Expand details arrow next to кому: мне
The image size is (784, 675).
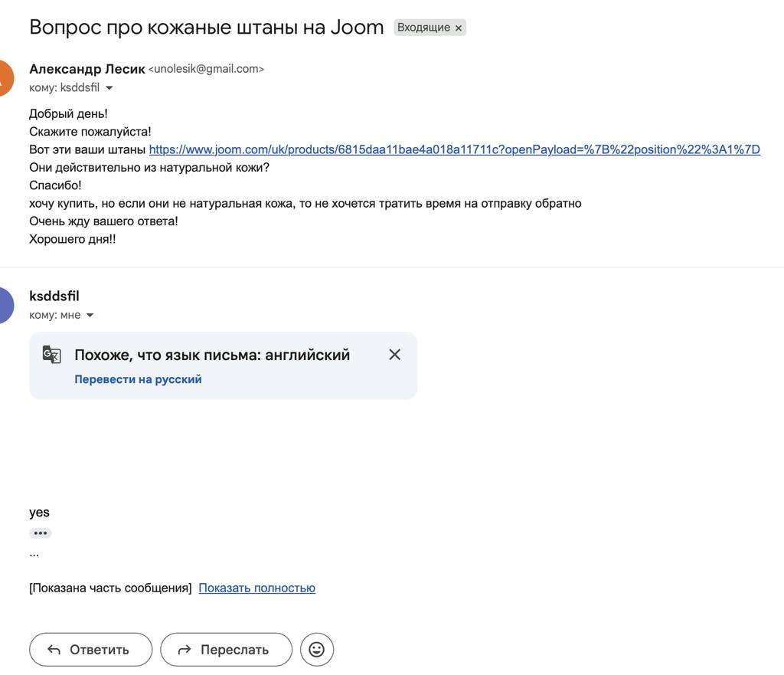[x=90, y=315]
